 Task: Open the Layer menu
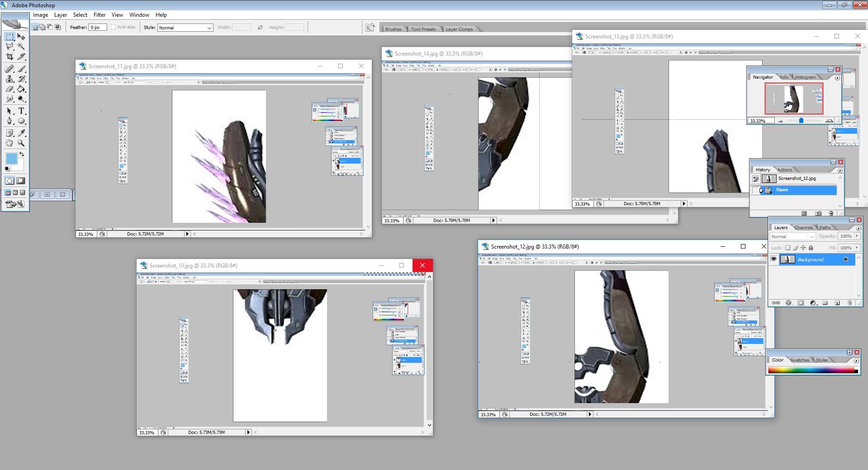click(61, 15)
